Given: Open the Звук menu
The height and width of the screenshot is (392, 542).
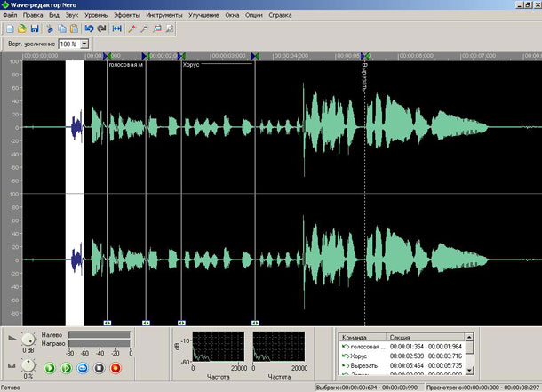Looking at the screenshot, I should coord(72,15).
